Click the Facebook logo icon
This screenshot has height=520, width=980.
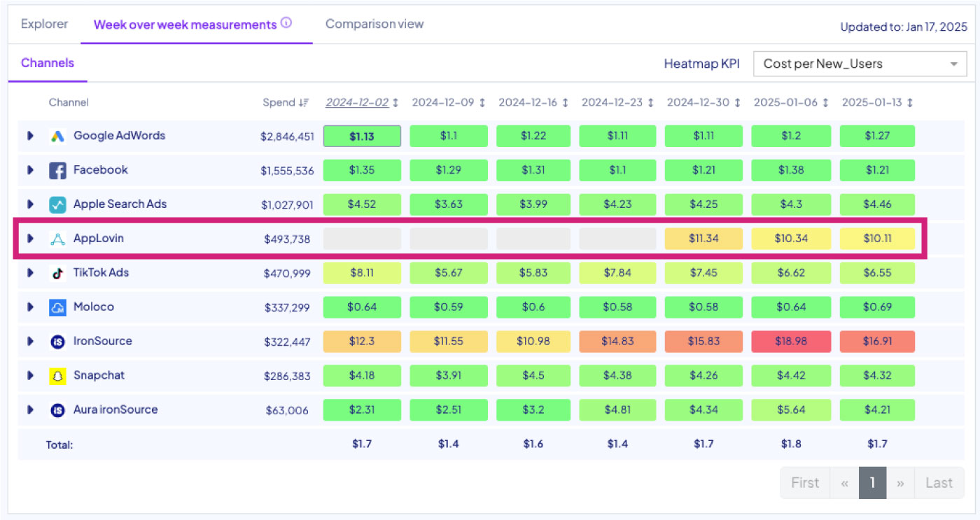tap(57, 170)
